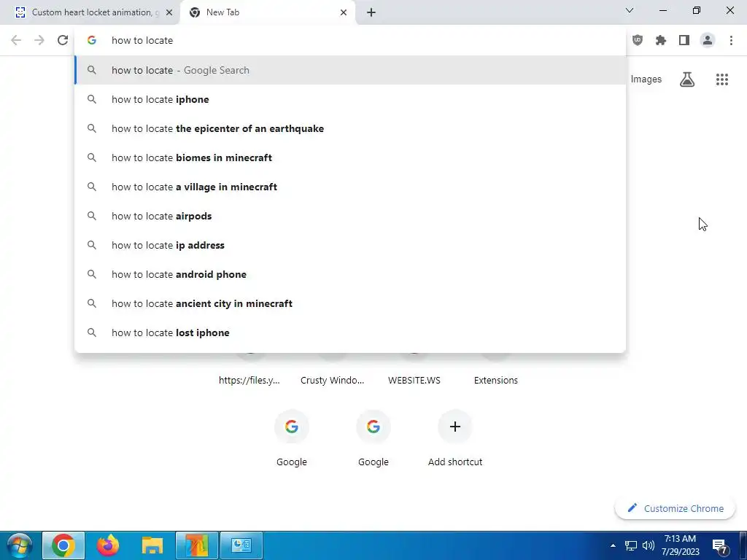Switch to the Custom heart locket animation tab
Viewport: 747px width, 560px height.
tap(90, 12)
